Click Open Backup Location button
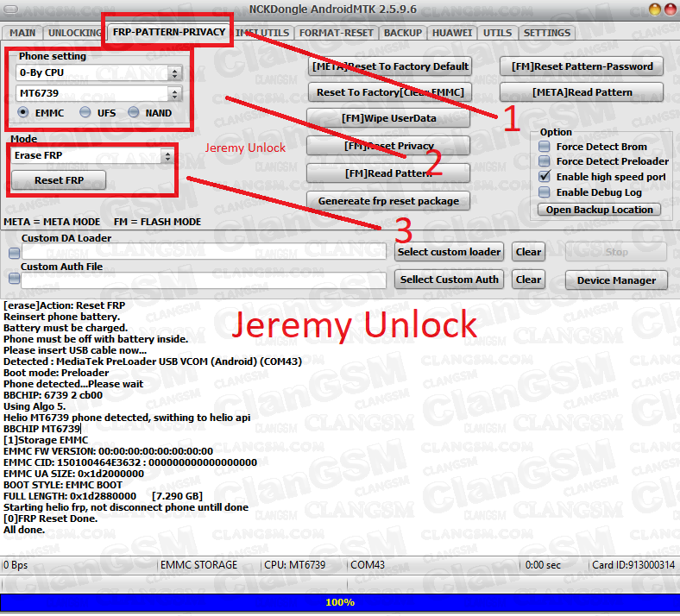The image size is (680, 616). coord(599,210)
